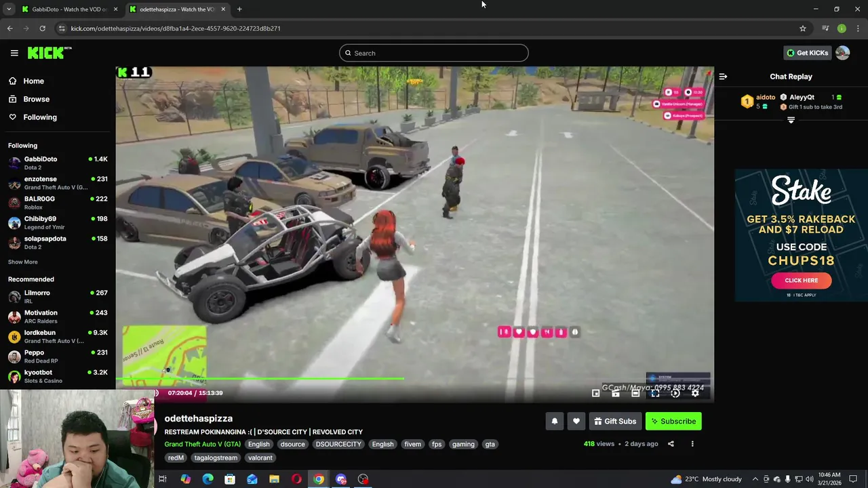The image size is (868, 488).
Task: Toggle video fullscreen mode
Action: (x=655, y=393)
